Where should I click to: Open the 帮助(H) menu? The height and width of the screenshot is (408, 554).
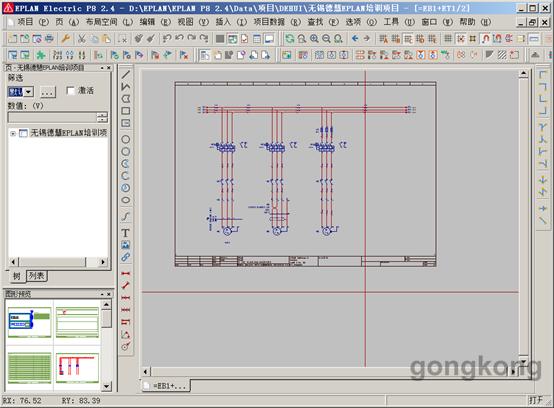click(475, 22)
